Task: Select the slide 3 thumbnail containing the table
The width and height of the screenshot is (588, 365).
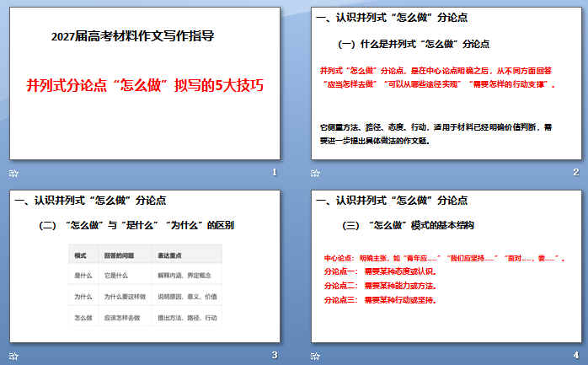Action: coord(145,266)
